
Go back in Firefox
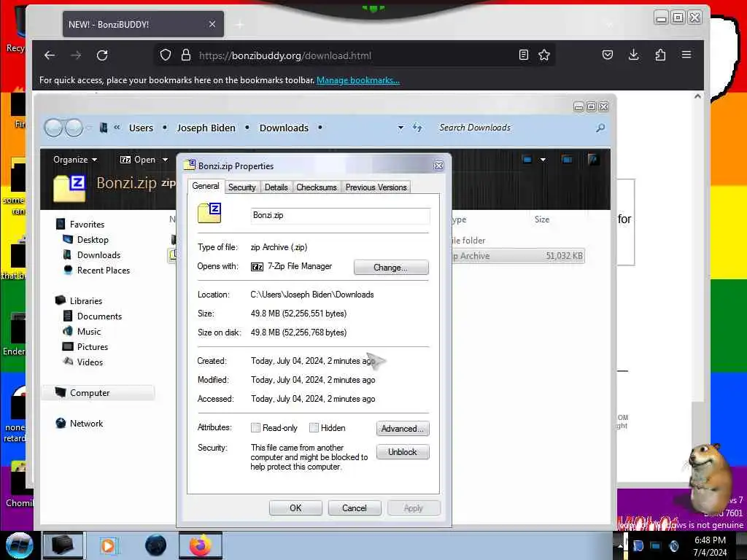50,55
